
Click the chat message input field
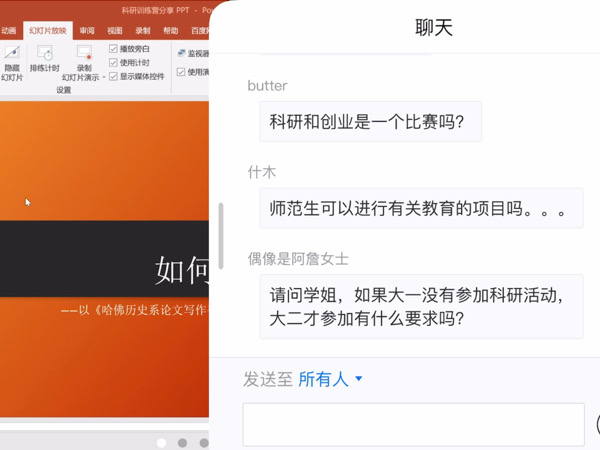tap(413, 425)
